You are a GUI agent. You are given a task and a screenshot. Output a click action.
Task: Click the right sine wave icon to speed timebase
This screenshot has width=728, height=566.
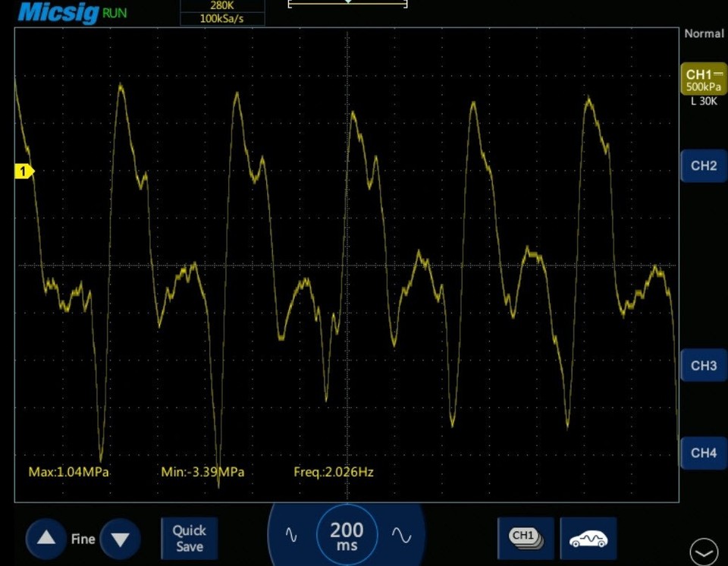402,535
